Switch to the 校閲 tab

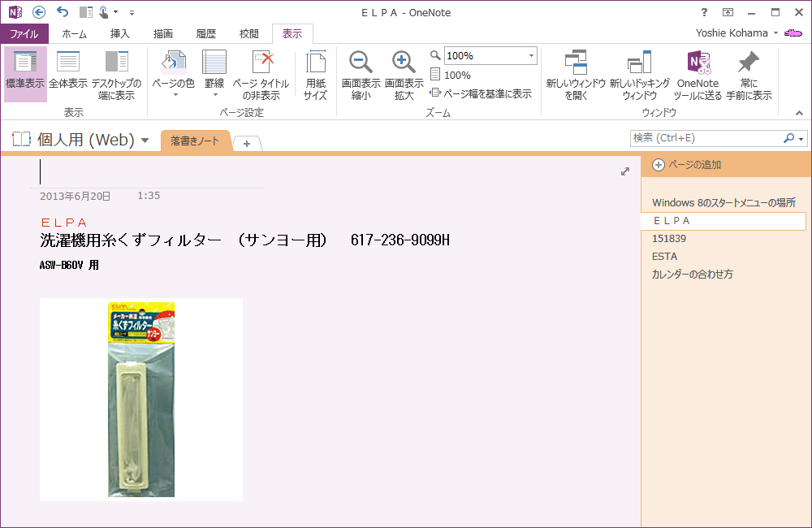[x=249, y=33]
